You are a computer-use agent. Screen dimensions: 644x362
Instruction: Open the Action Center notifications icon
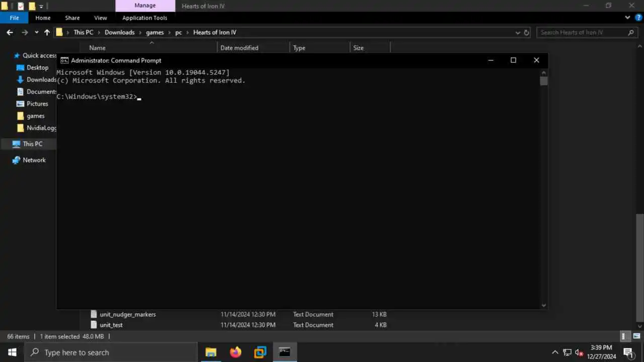[628, 352]
